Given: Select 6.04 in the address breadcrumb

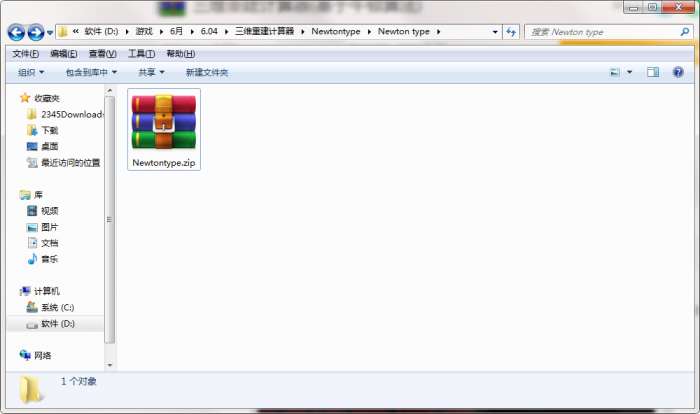Looking at the screenshot, I should [x=209, y=31].
